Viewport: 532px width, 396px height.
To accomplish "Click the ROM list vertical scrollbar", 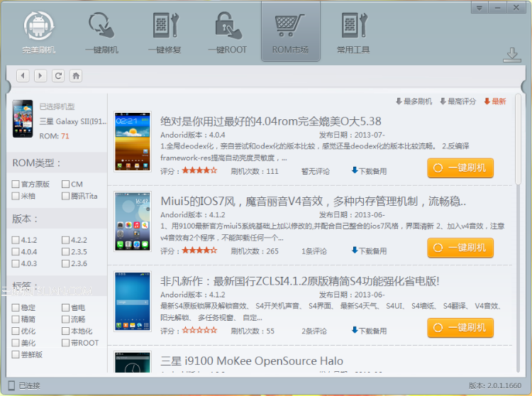I will (x=518, y=139).
